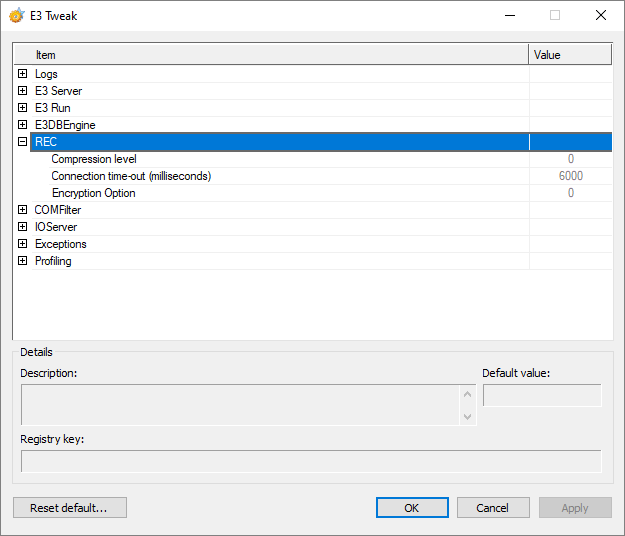625x536 pixels.
Task: Expand the E3 Run node
Action: coord(22,108)
